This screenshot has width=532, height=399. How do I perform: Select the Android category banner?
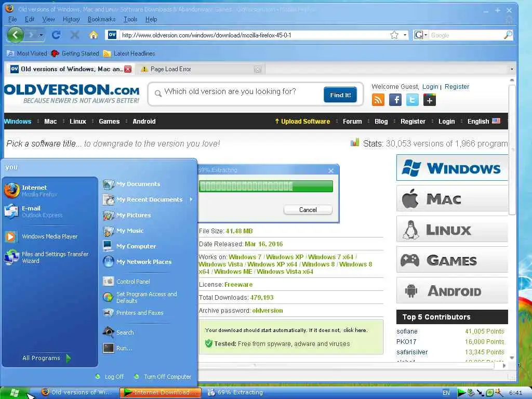click(x=452, y=290)
